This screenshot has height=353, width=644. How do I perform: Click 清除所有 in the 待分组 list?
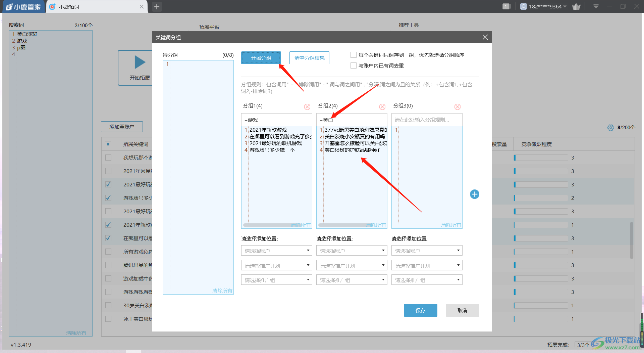coord(222,291)
